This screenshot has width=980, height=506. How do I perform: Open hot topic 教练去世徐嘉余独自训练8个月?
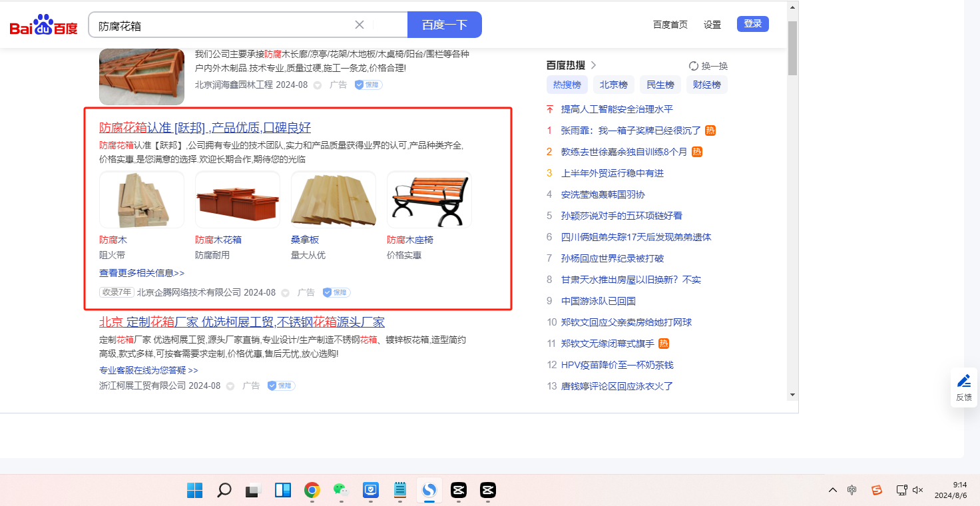point(624,152)
